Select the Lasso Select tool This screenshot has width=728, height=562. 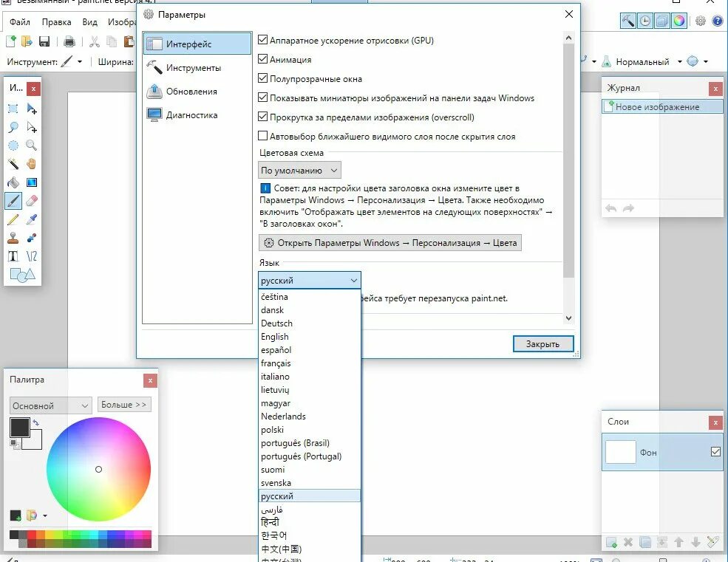coord(13,127)
